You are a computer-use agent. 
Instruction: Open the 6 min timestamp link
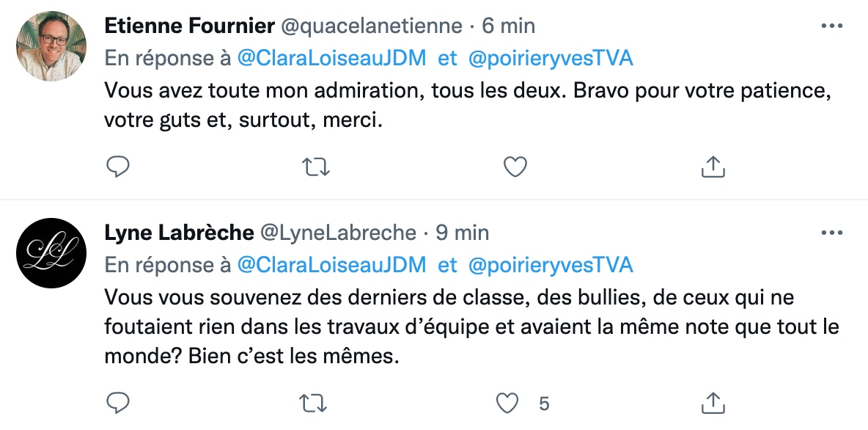(x=508, y=26)
